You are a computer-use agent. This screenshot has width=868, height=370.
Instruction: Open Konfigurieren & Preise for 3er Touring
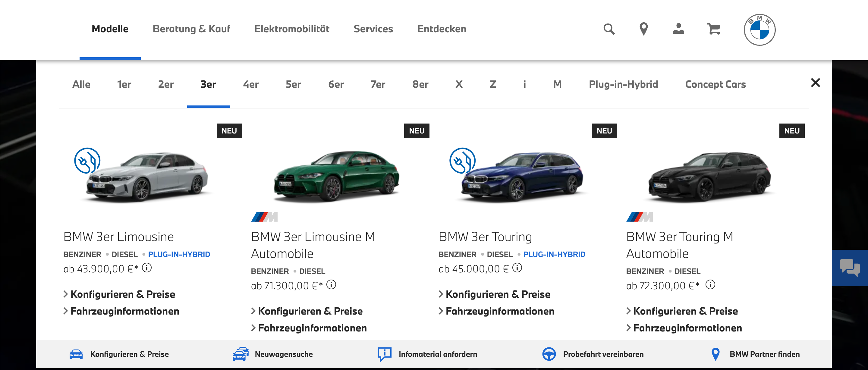tap(494, 294)
